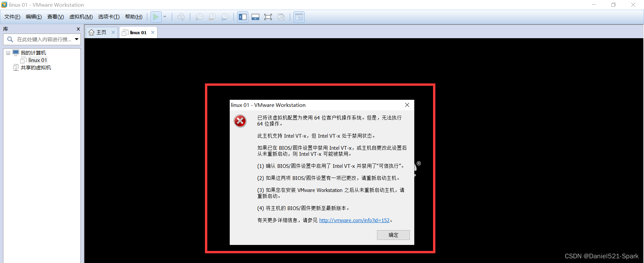
Task: Open the 帮助(H) menu
Action: pyautogui.click(x=134, y=17)
